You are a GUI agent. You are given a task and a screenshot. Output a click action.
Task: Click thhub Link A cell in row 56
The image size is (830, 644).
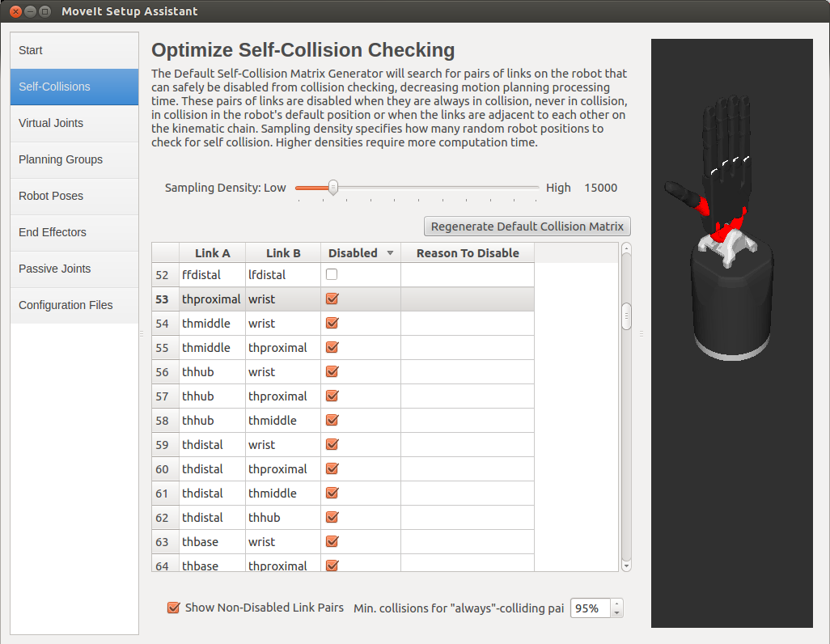click(212, 372)
